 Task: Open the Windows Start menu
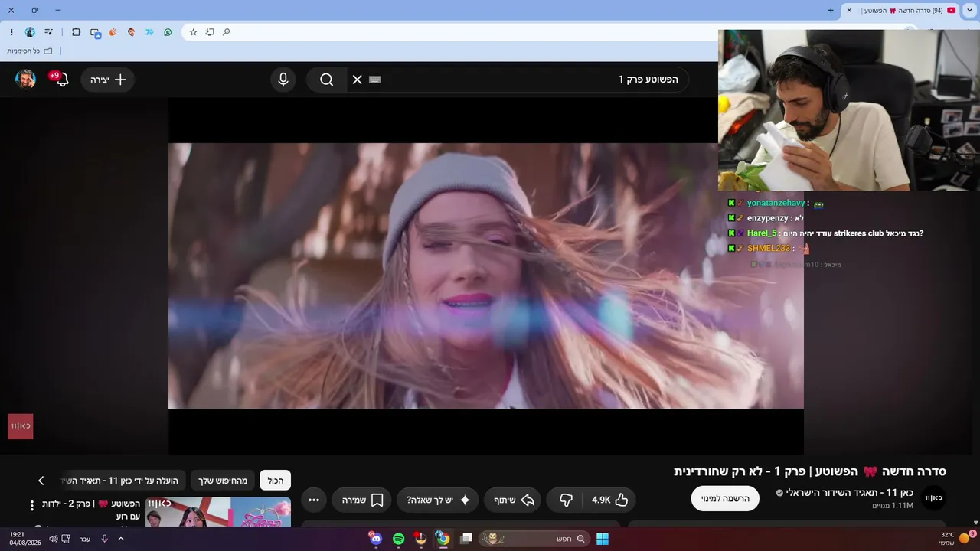pos(603,539)
